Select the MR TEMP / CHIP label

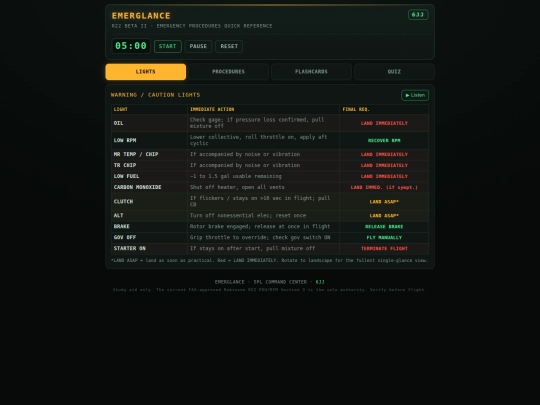pyautogui.click(x=136, y=154)
